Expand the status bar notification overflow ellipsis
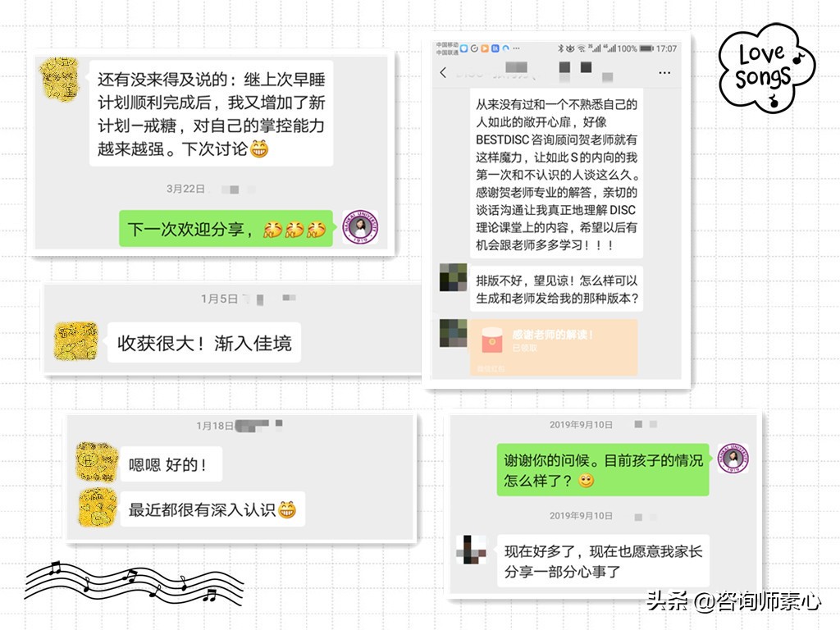Image resolution: width=840 pixels, height=630 pixels. pyautogui.click(x=516, y=49)
